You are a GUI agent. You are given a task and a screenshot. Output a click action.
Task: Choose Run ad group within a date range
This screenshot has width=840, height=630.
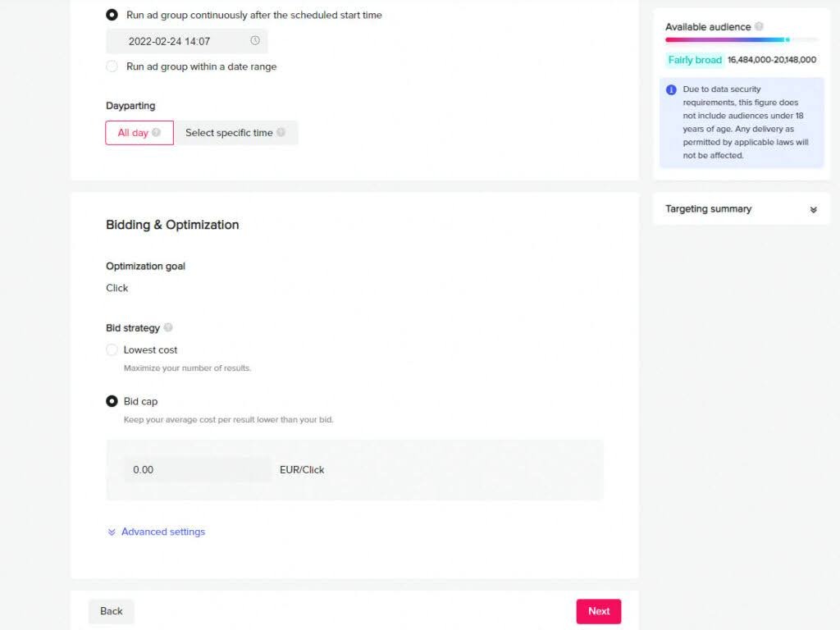112,66
